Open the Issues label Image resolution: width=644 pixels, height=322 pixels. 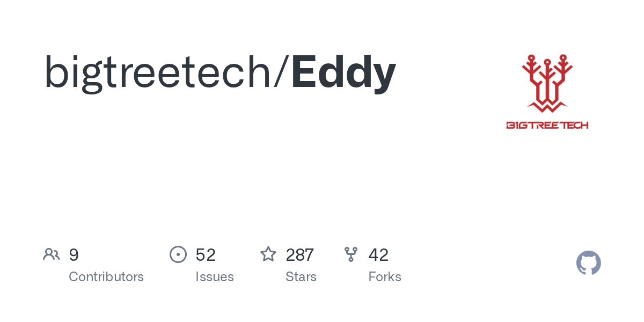coord(215,277)
